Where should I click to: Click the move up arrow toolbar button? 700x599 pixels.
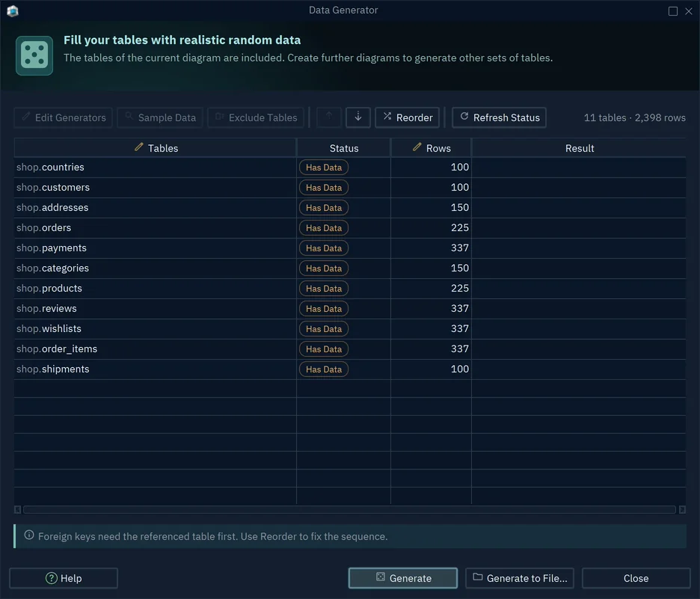[x=329, y=117]
